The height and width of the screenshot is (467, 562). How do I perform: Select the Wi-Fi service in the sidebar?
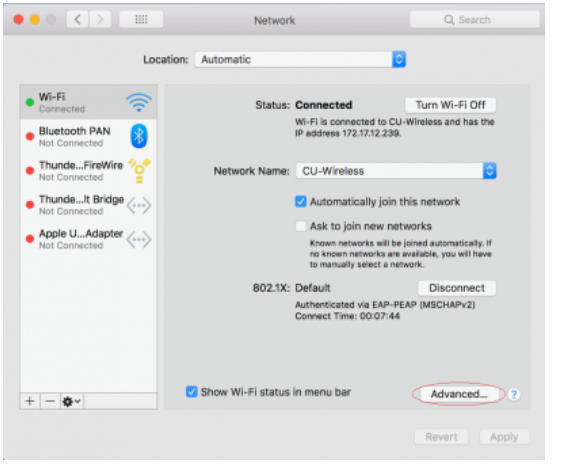(x=89, y=103)
